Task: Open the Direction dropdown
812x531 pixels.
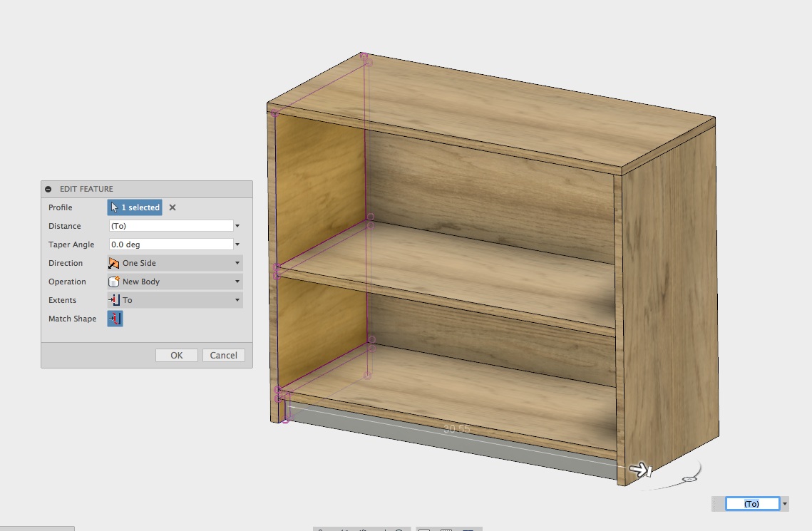Action: click(x=237, y=263)
